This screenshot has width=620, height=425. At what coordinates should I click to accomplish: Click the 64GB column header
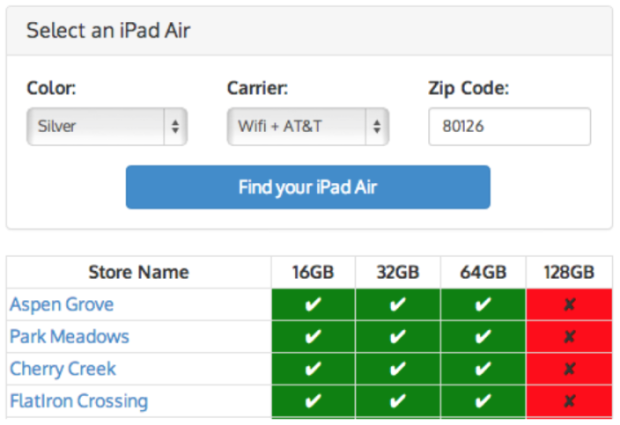pos(483,272)
